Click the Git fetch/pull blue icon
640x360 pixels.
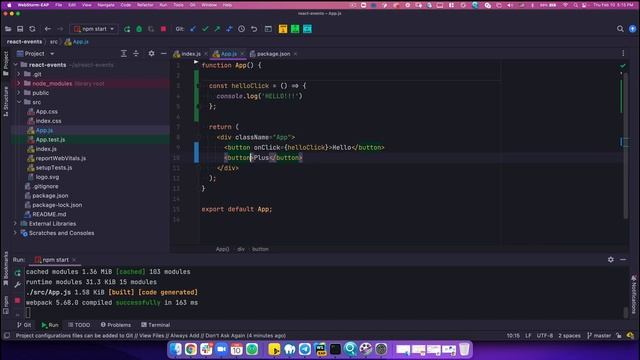(229, 29)
